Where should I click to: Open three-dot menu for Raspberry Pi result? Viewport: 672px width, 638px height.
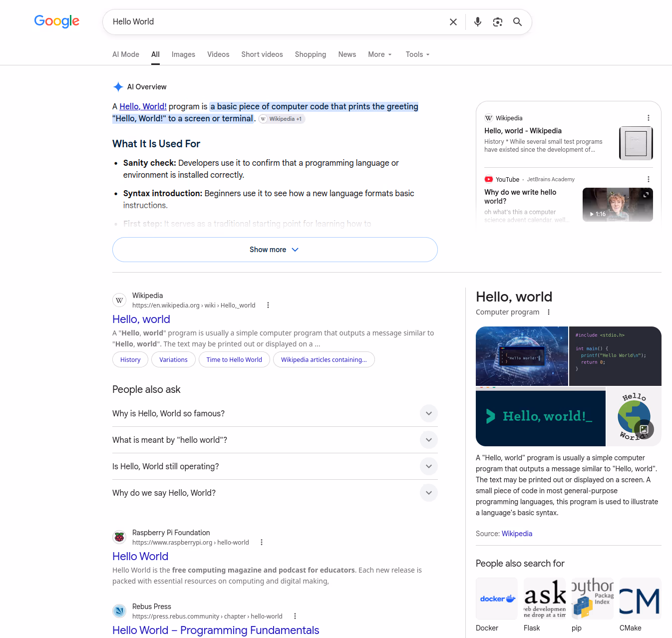(x=262, y=542)
